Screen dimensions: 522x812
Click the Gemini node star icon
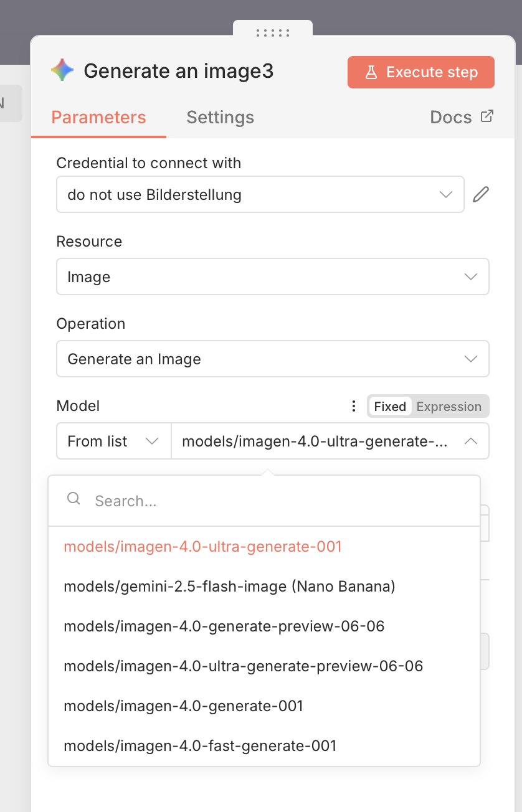click(62, 71)
